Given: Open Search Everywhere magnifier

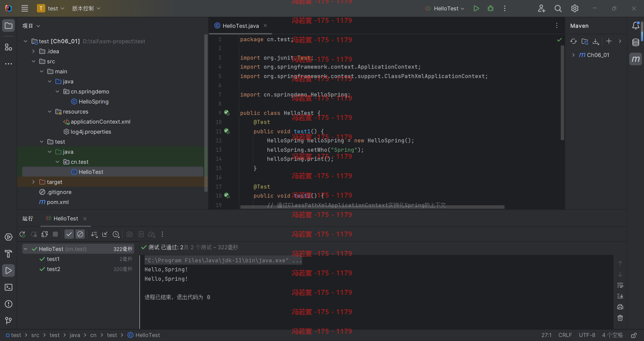Looking at the screenshot, I should pyautogui.click(x=558, y=8).
